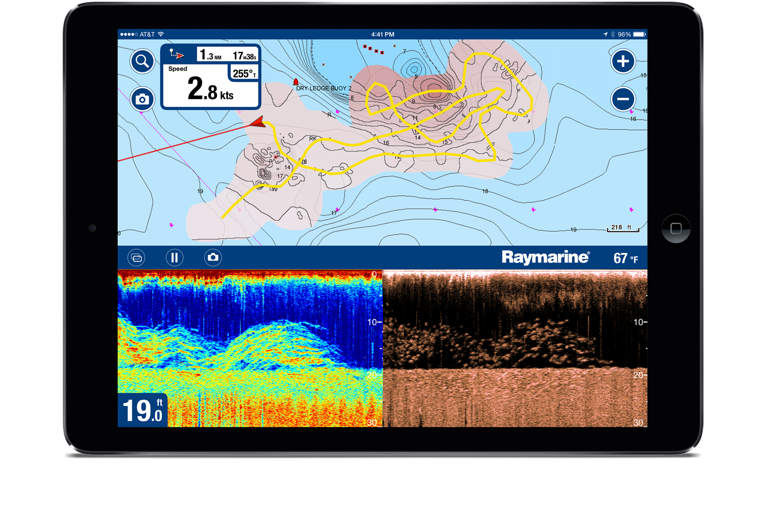The width and height of the screenshot is (760, 532).
Task: Tap the red Dry Ledge Buoy 2 marker
Action: tap(296, 82)
